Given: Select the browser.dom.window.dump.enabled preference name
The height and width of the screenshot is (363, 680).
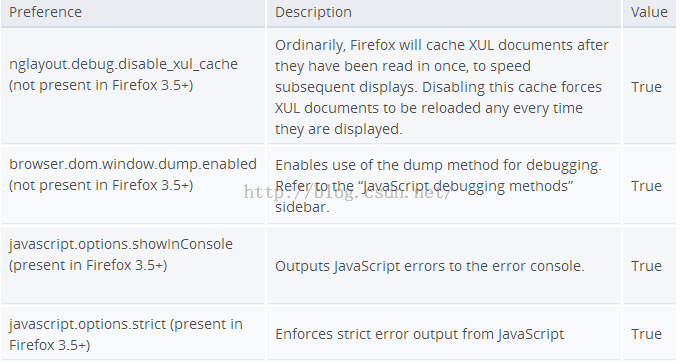Looking at the screenshot, I should pos(133,164).
